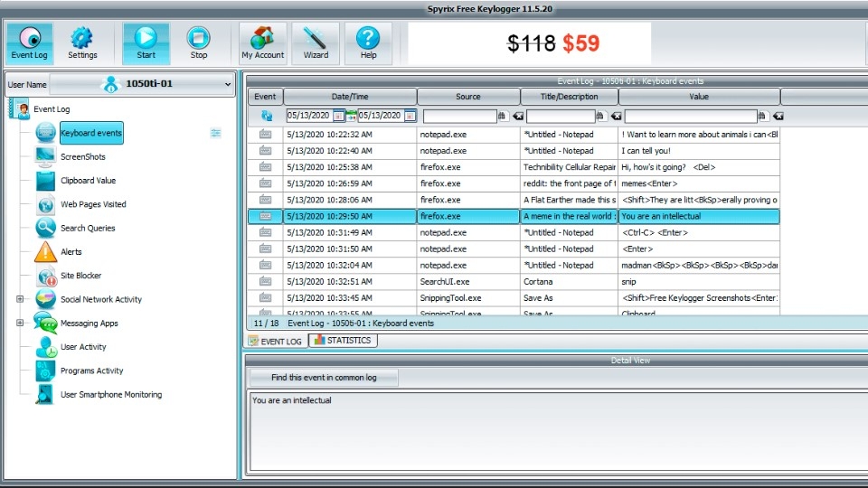Click the User Activity icon

coord(45,347)
